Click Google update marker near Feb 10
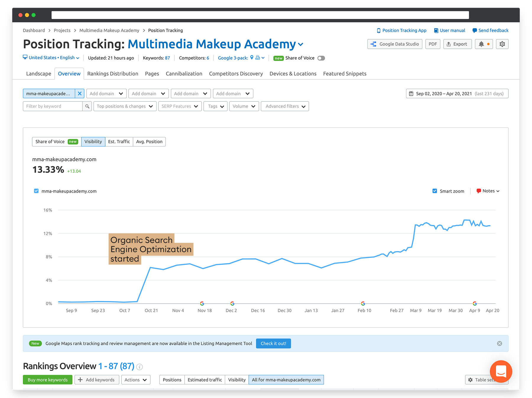Screen dimensions: 532x398 tap(363, 304)
